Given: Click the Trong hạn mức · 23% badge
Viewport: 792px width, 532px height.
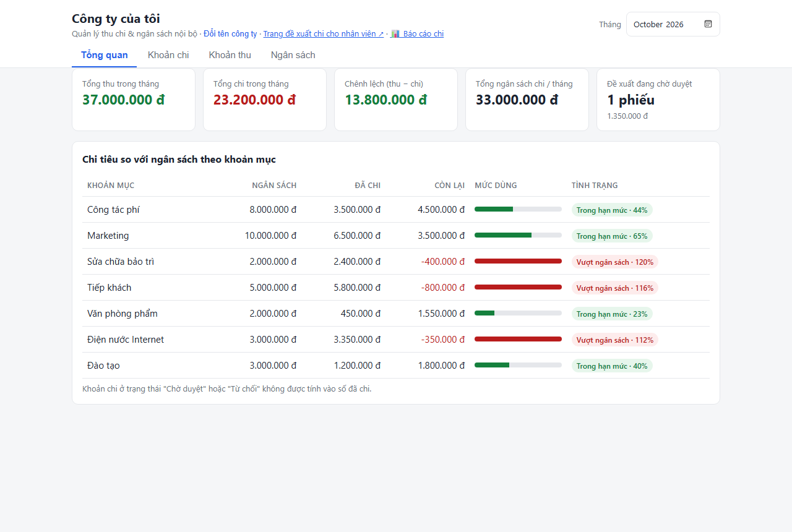Looking at the screenshot, I should (612, 314).
